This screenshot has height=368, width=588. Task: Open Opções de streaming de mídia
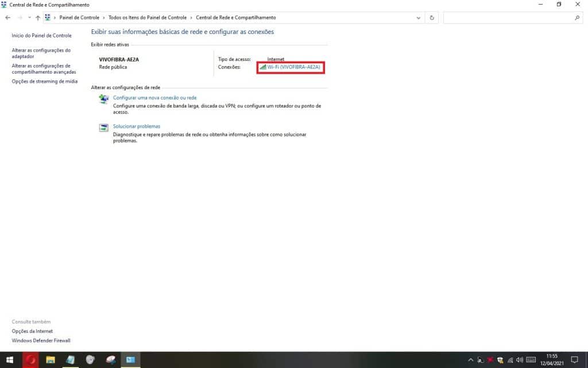(x=45, y=81)
